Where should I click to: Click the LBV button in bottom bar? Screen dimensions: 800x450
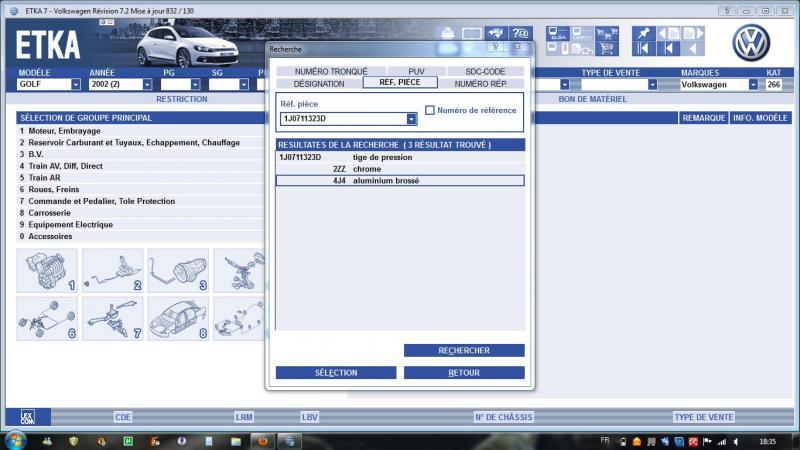(310, 417)
